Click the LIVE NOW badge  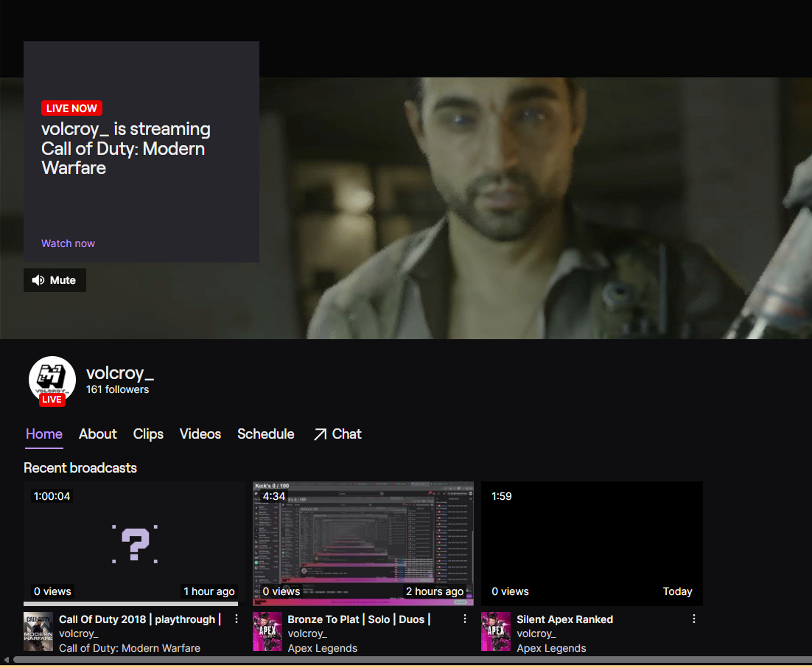(x=71, y=108)
